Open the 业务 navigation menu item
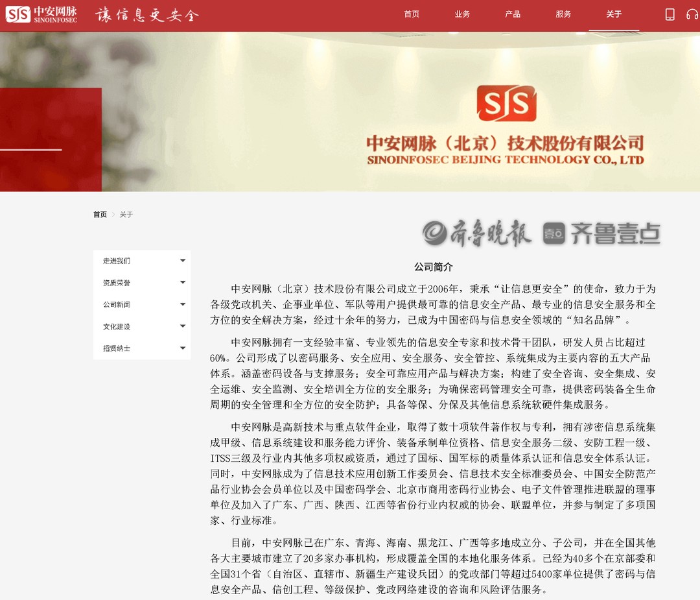This screenshot has width=700, height=600. pos(462,14)
